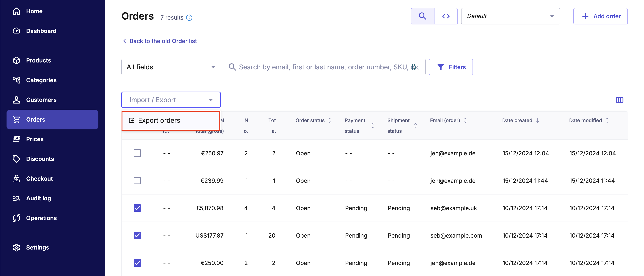Sort by Date modified arrows
Screen dimensions: 644x276
click(607, 120)
